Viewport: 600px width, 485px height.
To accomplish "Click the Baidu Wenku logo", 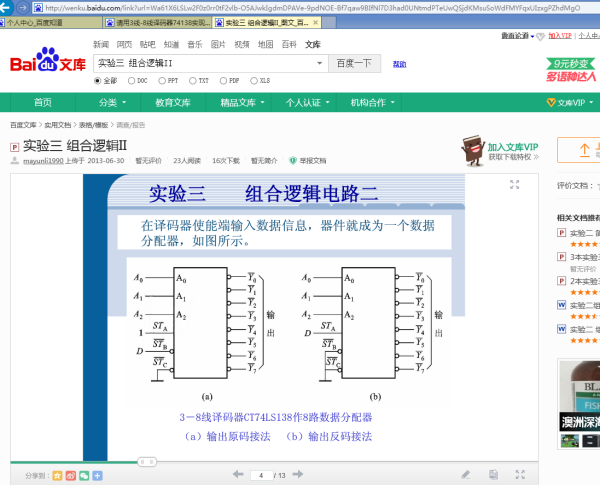I will coord(48,60).
